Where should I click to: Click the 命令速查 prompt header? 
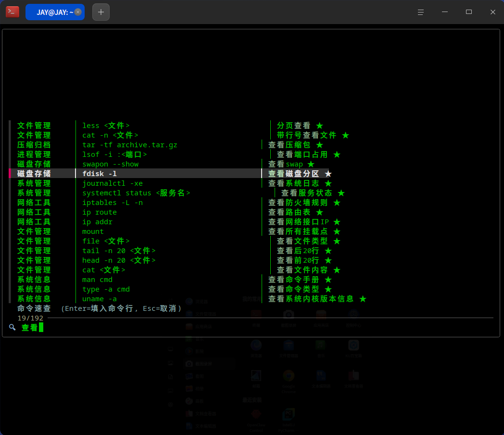[34, 308]
